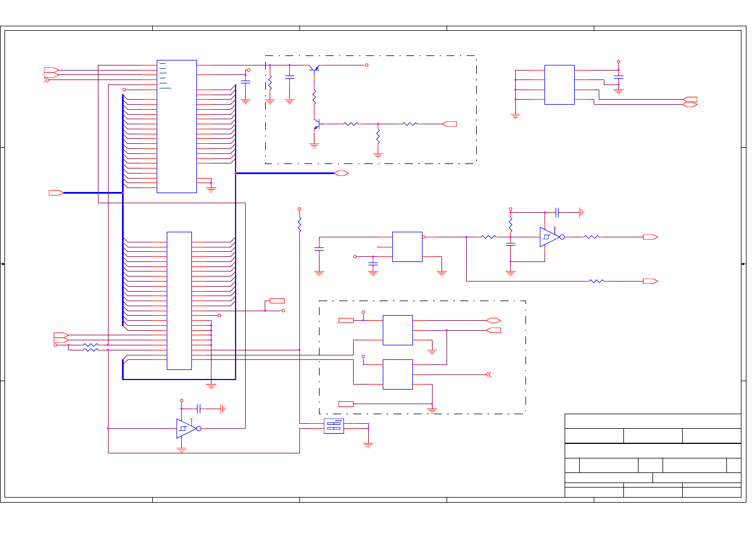Image resolution: width=756 pixels, height=534 pixels.
Task: Click the rectangular net label beside the upper dashed-box IC
Action: (346, 320)
